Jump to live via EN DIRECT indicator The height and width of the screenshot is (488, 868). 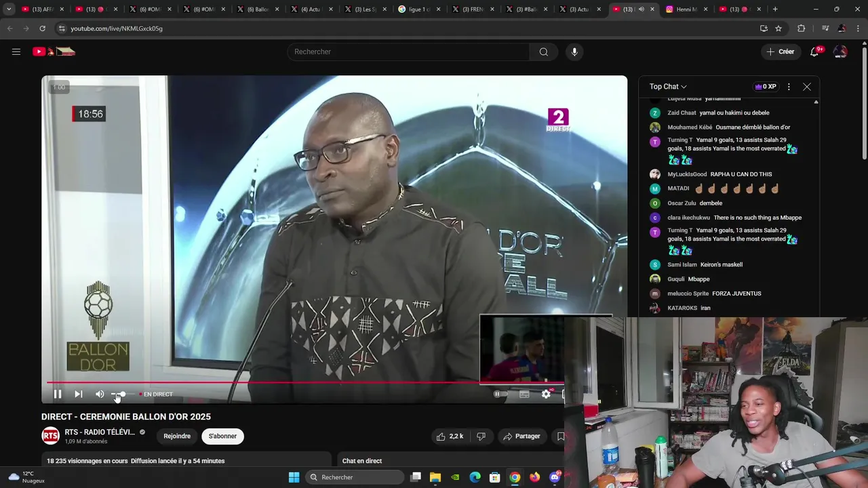[156, 394]
